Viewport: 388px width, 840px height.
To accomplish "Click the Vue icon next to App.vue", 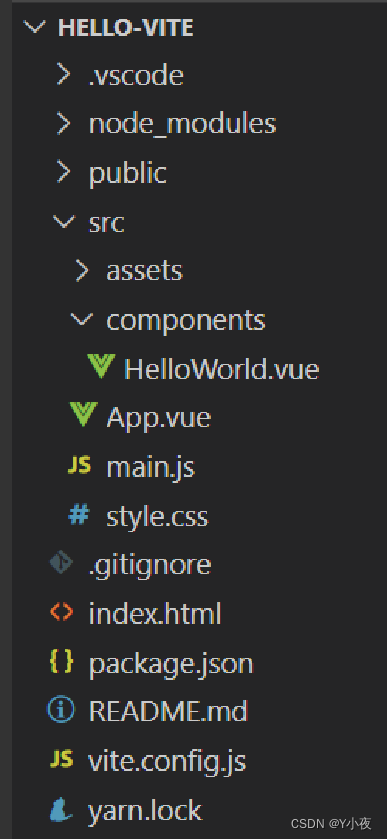I will (83, 414).
